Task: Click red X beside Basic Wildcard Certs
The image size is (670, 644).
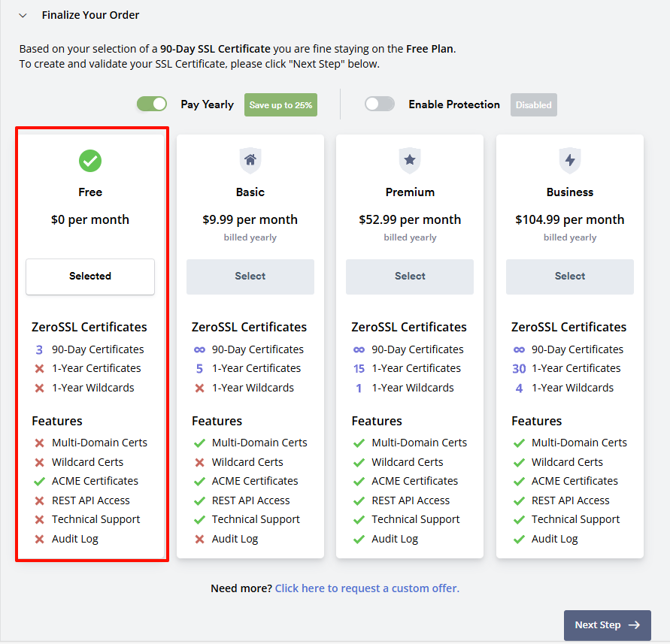Action: [199, 462]
